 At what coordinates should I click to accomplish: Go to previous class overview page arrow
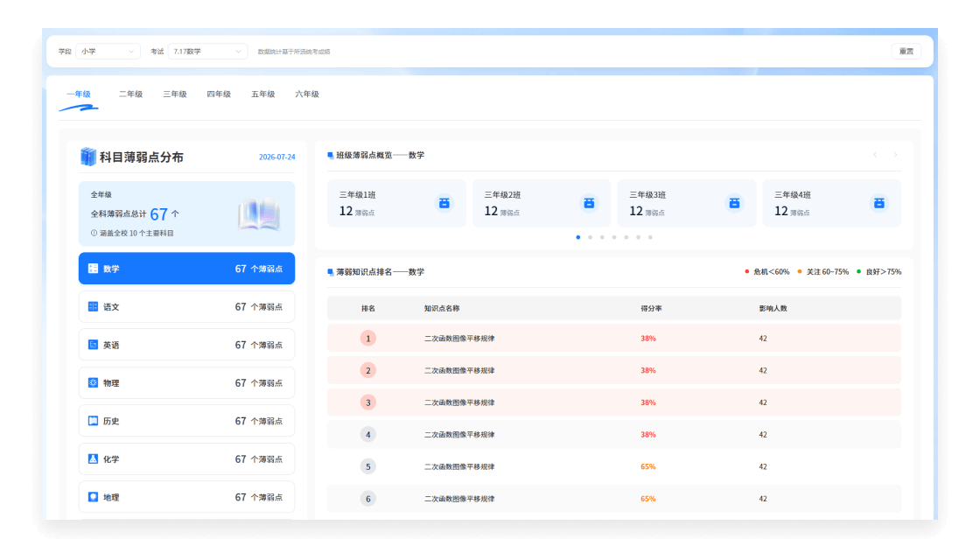pos(875,155)
